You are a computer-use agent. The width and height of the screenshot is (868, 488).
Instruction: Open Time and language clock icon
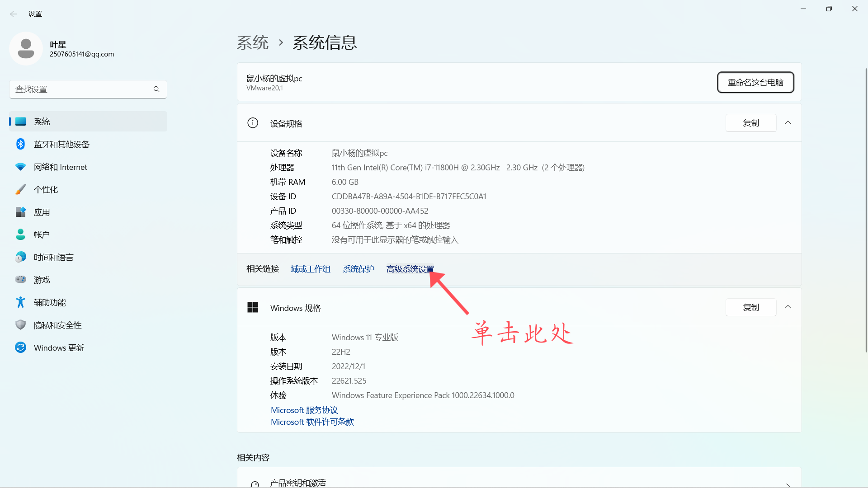point(20,257)
